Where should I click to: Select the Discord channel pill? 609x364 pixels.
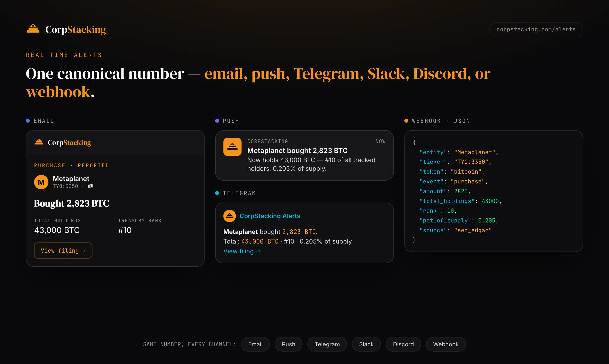[x=403, y=344]
